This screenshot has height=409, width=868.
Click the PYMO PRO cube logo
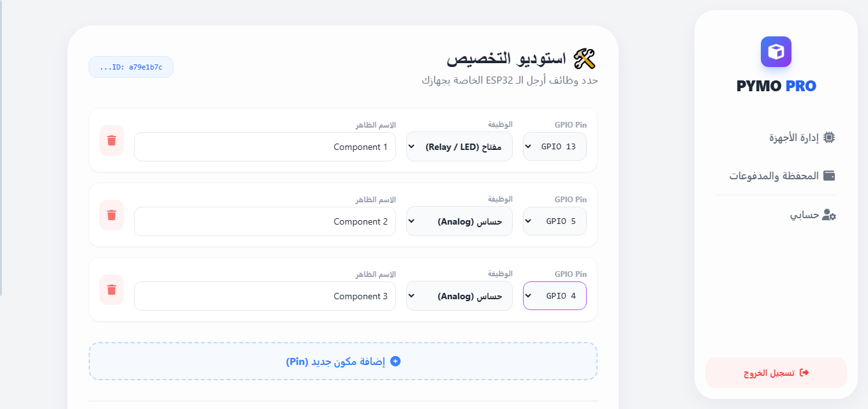776,52
